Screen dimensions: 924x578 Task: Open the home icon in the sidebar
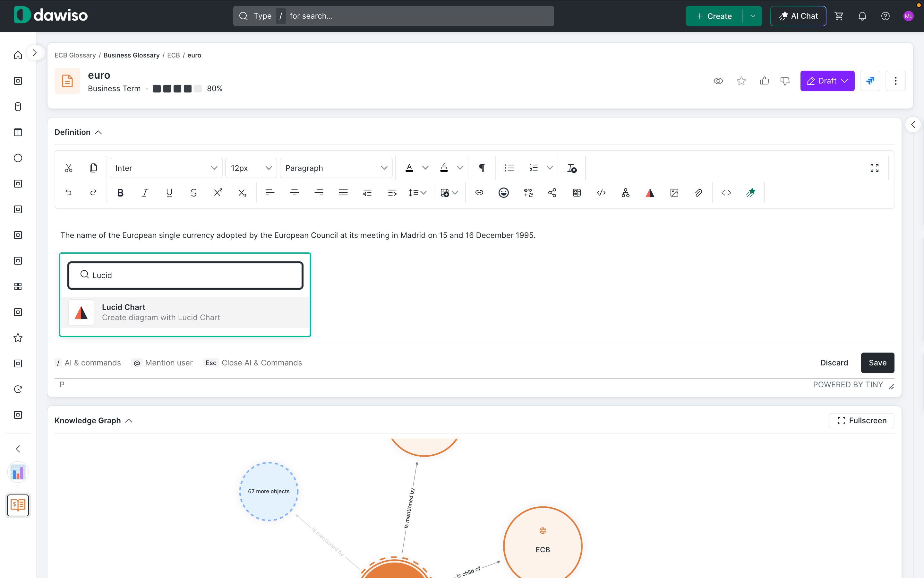[x=18, y=56]
